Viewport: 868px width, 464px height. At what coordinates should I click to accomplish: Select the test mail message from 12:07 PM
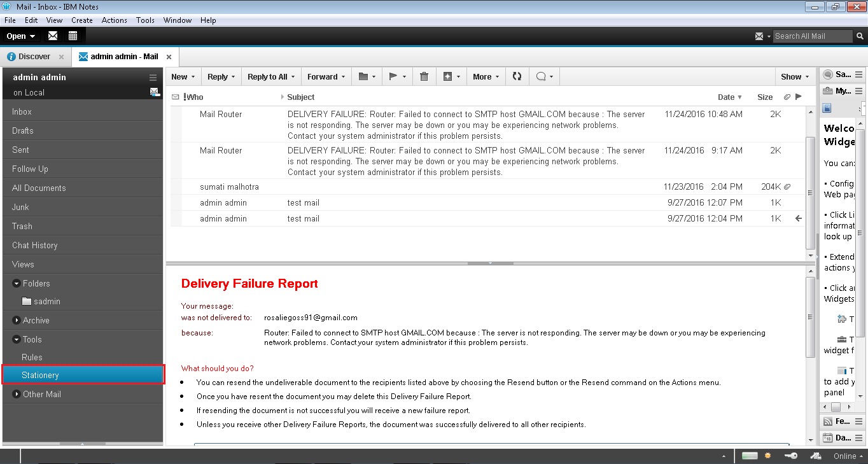487,202
